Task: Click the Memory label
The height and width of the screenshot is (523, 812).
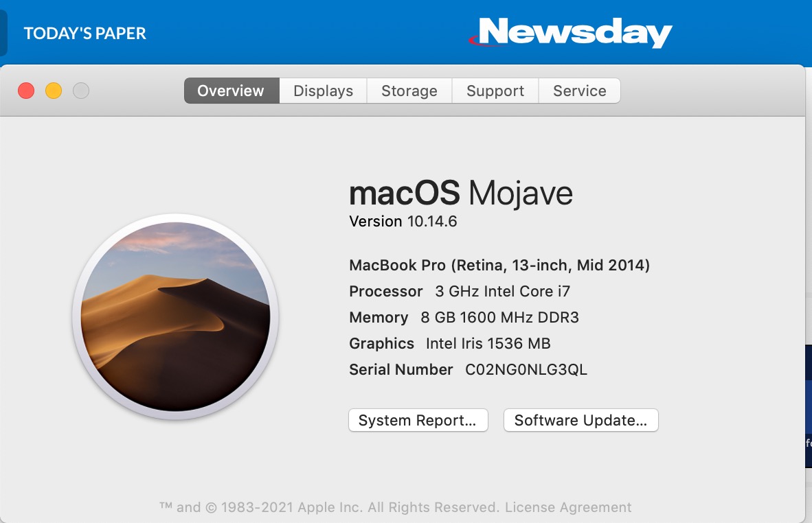Action: (379, 317)
